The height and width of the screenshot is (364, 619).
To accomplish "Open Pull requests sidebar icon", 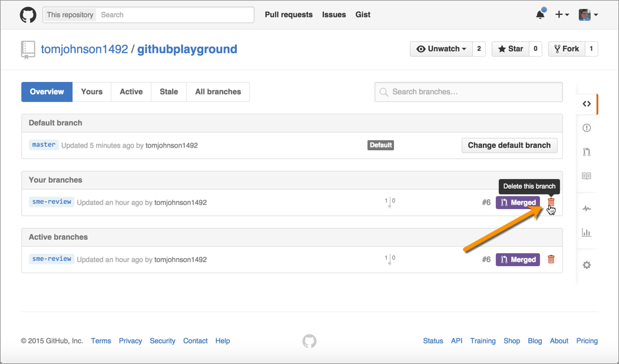I will click(x=587, y=152).
